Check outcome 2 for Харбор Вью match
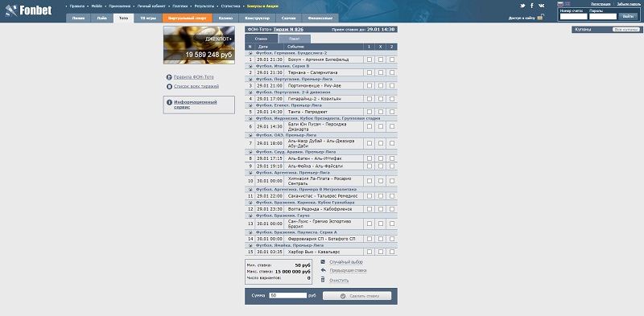The image size is (644, 316). coord(392,252)
